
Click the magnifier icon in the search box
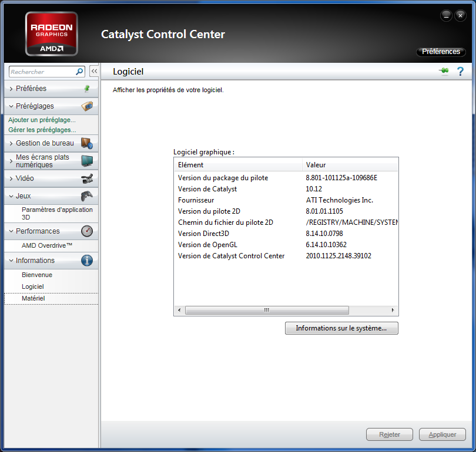tap(79, 71)
